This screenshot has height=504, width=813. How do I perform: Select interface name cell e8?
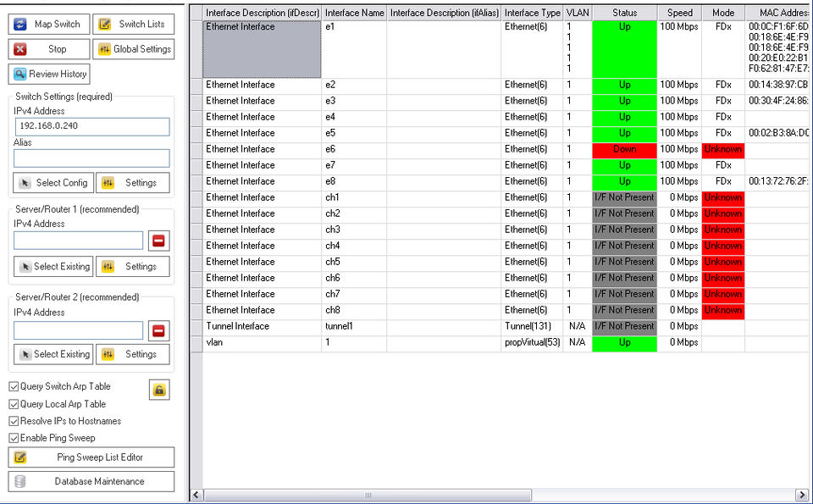coord(354,181)
